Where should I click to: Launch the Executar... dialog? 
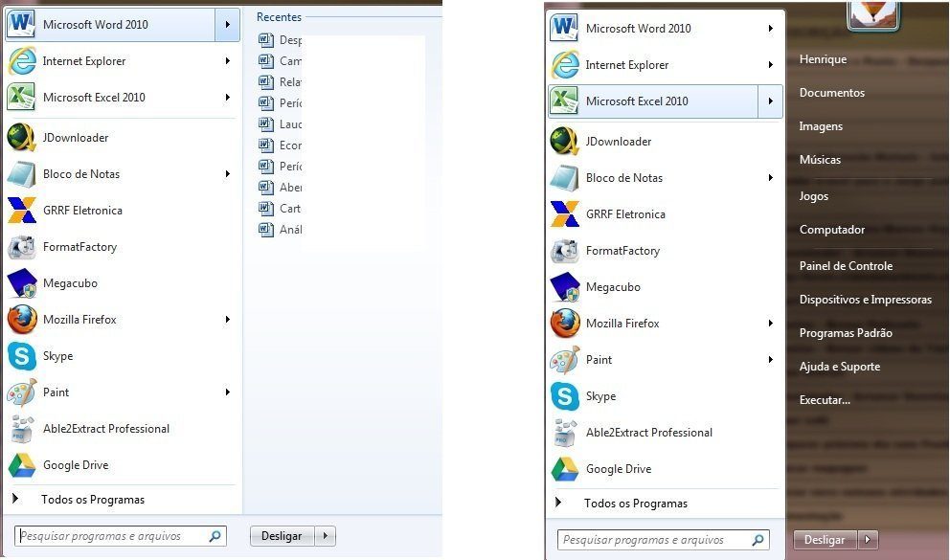point(825,399)
